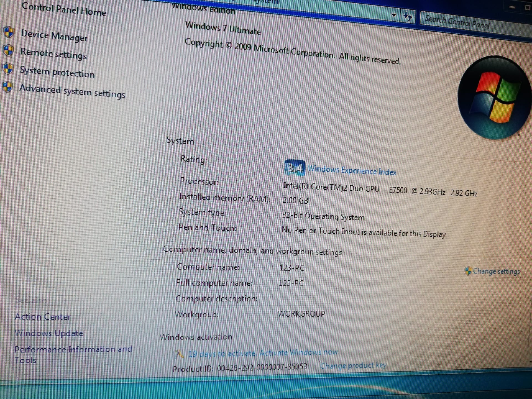The height and width of the screenshot is (399, 532).
Task: Click the Pen and Touch label
Action: 207,227
